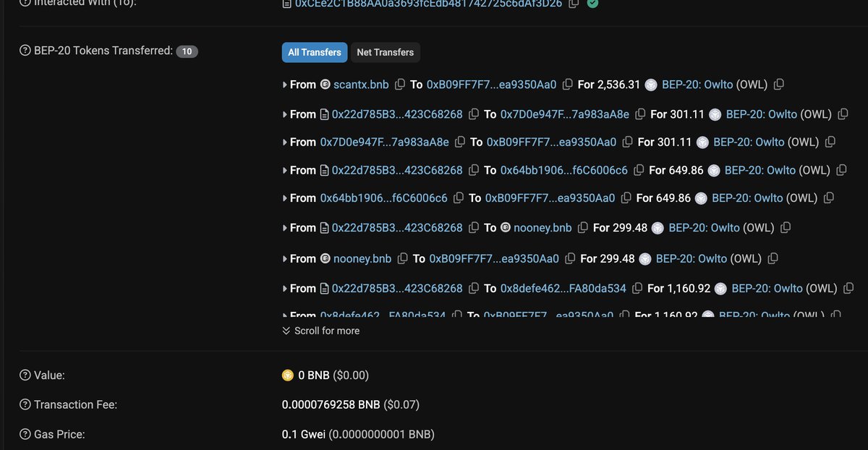Expand the transfer row to nooney.bnb for 299.48
This screenshot has height=450, width=868.
[x=285, y=228]
